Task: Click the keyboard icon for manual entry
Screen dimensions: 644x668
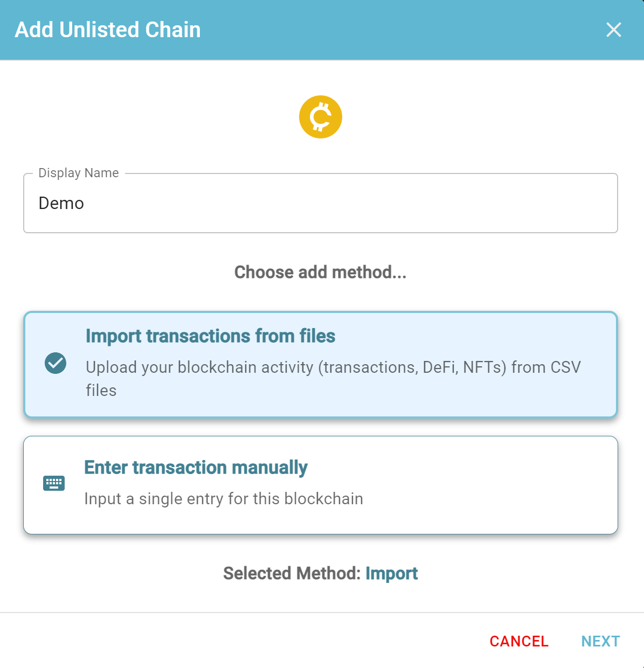Action: coord(54,483)
